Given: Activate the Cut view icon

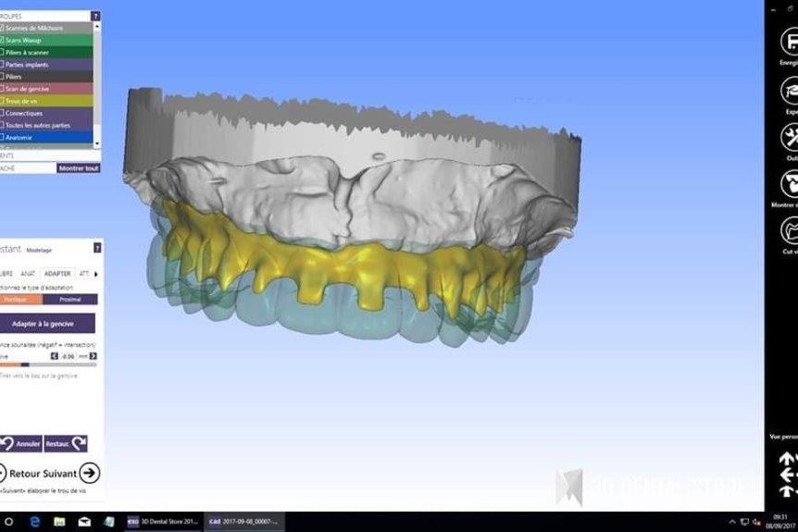Looking at the screenshot, I should (790, 229).
